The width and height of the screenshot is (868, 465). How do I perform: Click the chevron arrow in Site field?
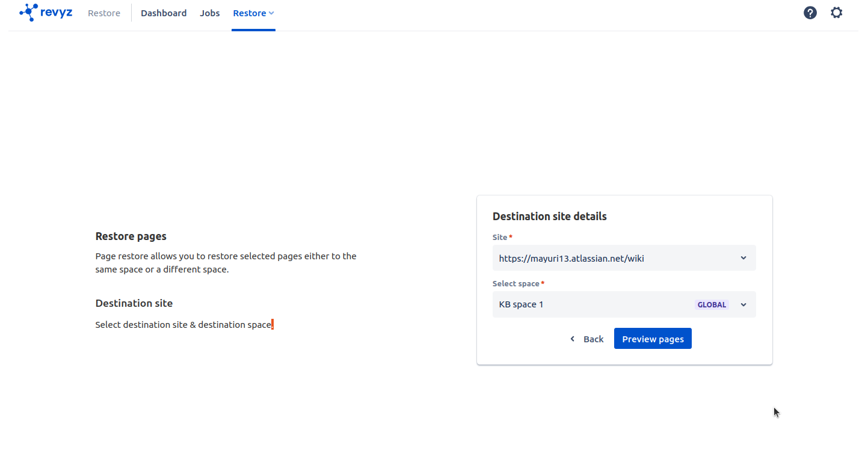743,258
